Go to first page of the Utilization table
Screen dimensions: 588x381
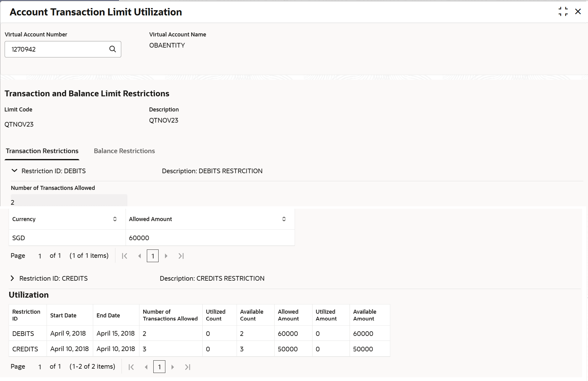[x=131, y=367]
